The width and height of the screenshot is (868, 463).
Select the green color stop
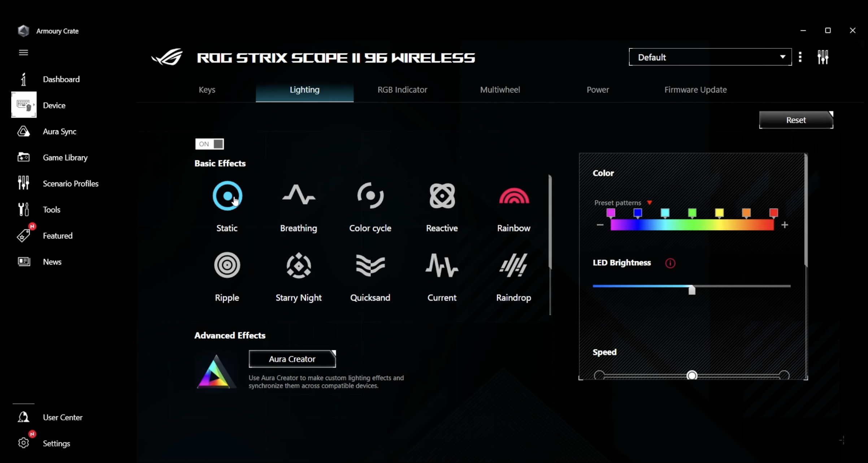tap(692, 213)
